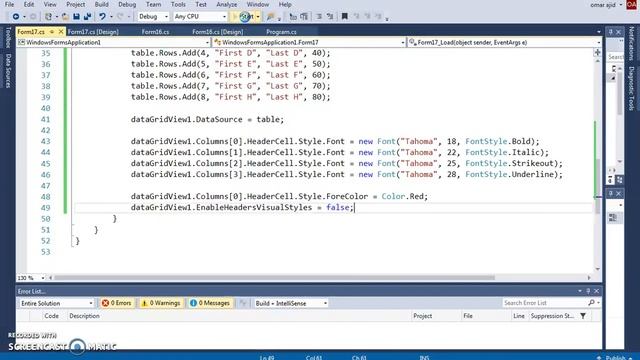Undo the last edit using Undo icon
Viewport: 640px width, 360px height.
tap(102, 16)
